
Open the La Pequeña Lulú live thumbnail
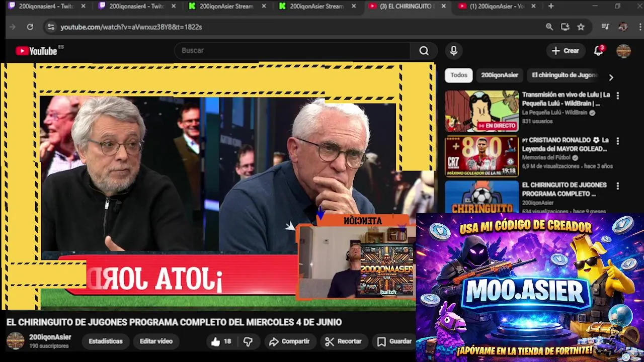point(481,111)
